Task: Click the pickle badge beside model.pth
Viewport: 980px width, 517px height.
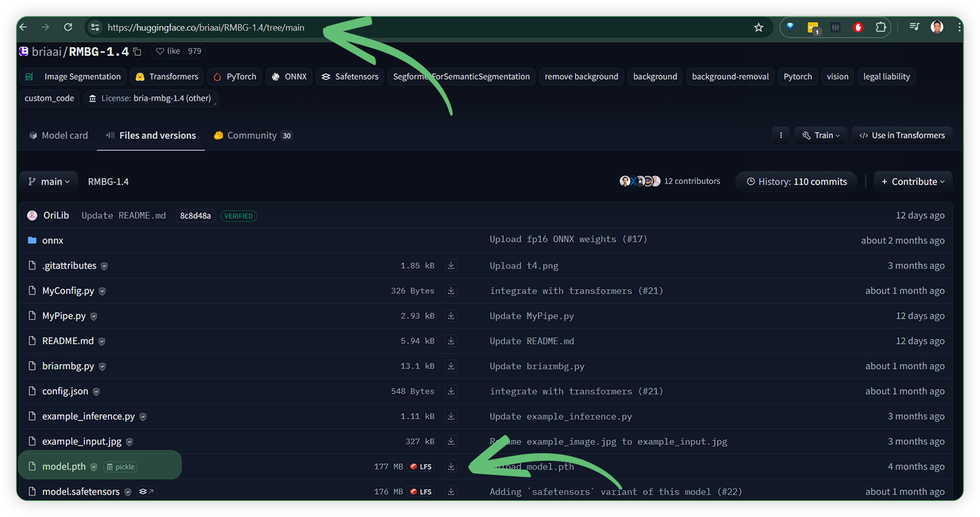Action: coord(121,467)
